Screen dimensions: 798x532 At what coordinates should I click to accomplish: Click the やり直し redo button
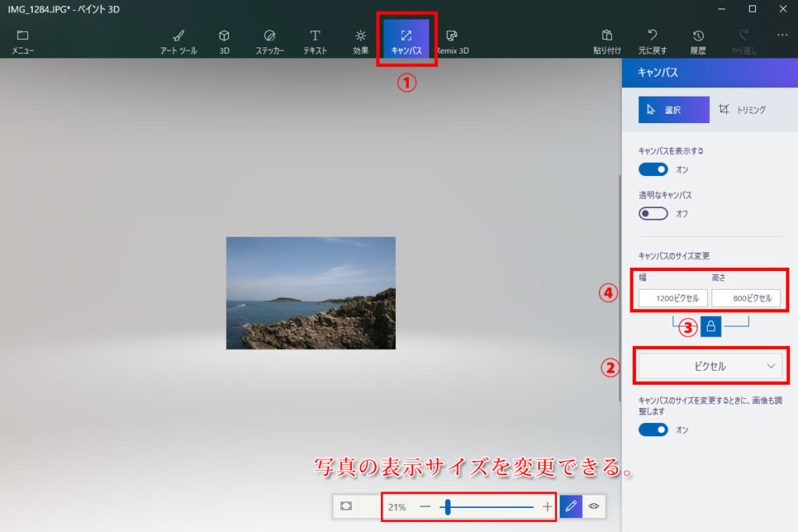coord(743,42)
